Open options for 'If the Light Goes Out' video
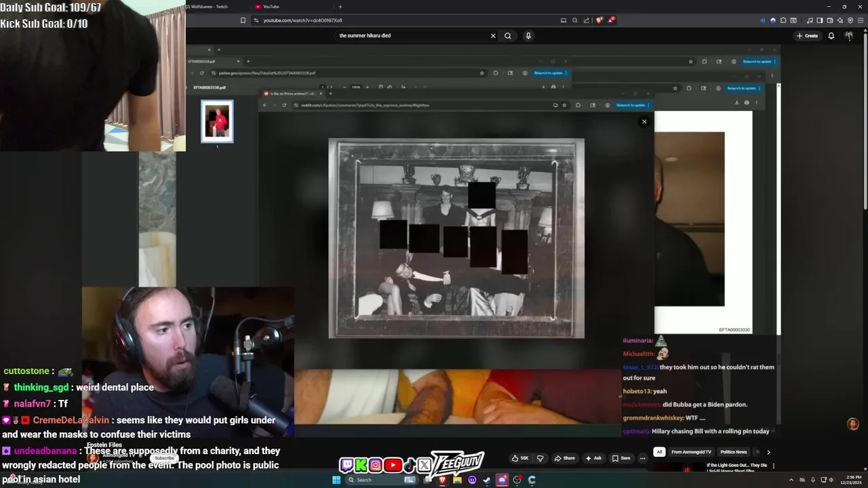The width and height of the screenshot is (868, 488). pyautogui.click(x=774, y=466)
